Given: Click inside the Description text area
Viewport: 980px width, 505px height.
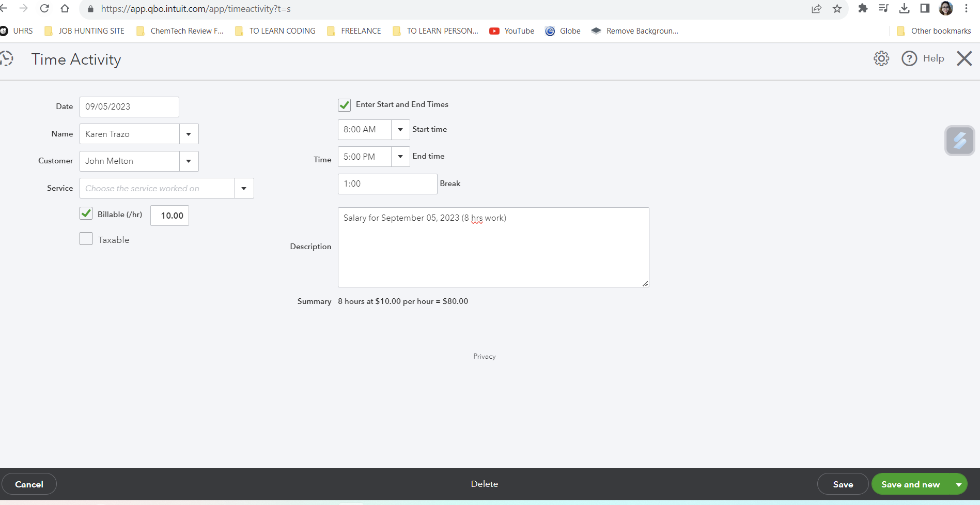Looking at the screenshot, I should coord(493,247).
